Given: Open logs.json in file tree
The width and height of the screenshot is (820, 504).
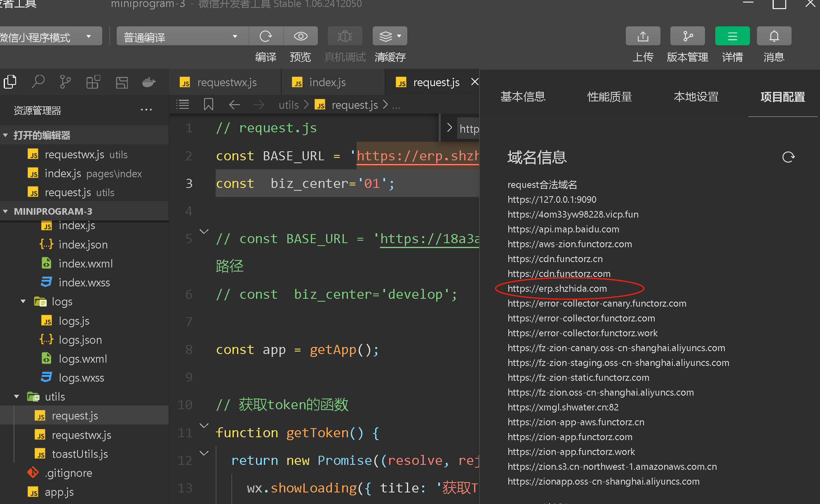Looking at the screenshot, I should pos(85,340).
